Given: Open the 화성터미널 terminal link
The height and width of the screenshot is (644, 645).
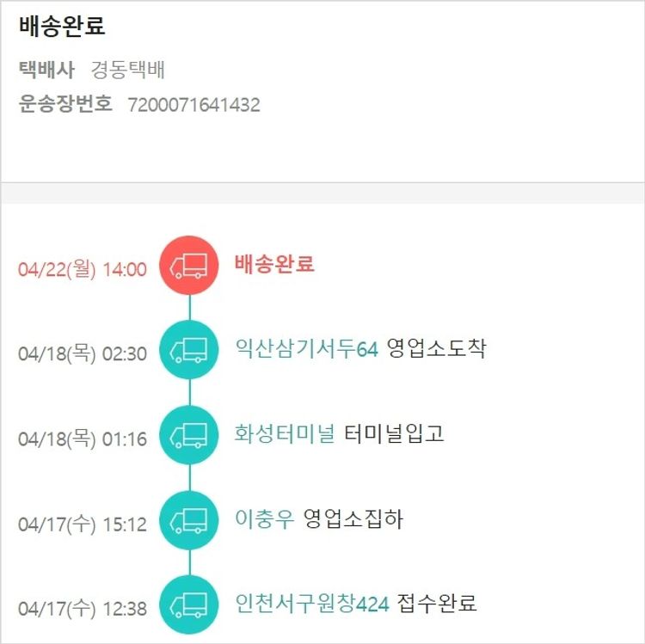Looking at the screenshot, I should pyautogui.click(x=285, y=433).
